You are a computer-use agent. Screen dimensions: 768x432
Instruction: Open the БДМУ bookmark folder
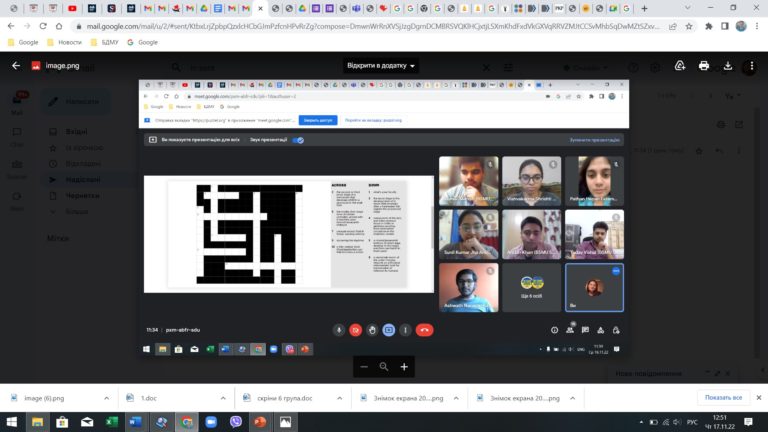tap(104, 43)
